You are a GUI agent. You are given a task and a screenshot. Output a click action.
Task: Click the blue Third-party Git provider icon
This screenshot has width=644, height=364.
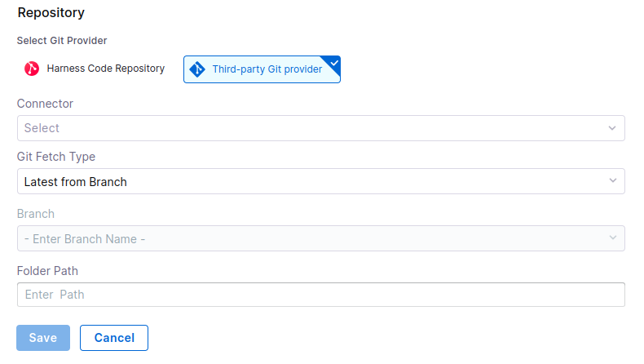(x=196, y=70)
